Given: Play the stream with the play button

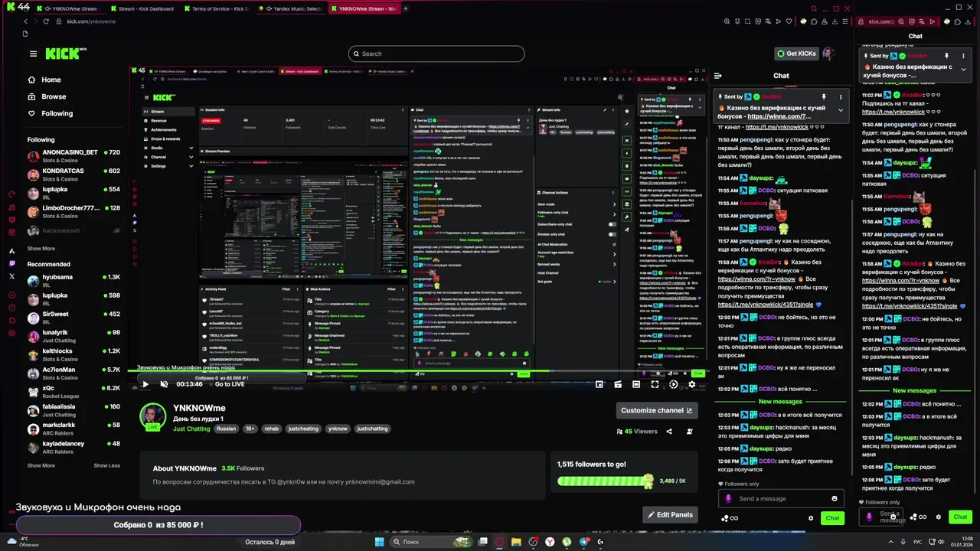Looking at the screenshot, I should 145,384.
